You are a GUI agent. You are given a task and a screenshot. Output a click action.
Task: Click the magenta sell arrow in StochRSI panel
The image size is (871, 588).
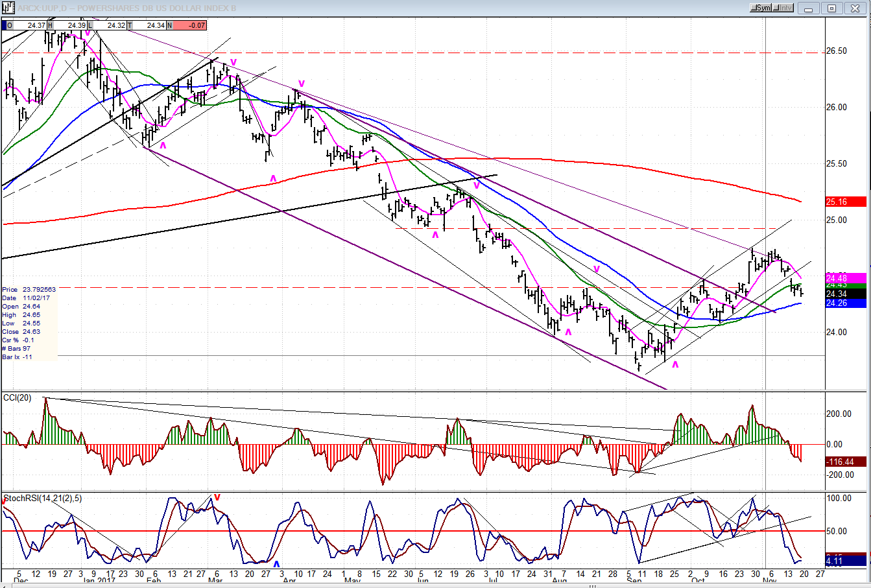(217, 497)
